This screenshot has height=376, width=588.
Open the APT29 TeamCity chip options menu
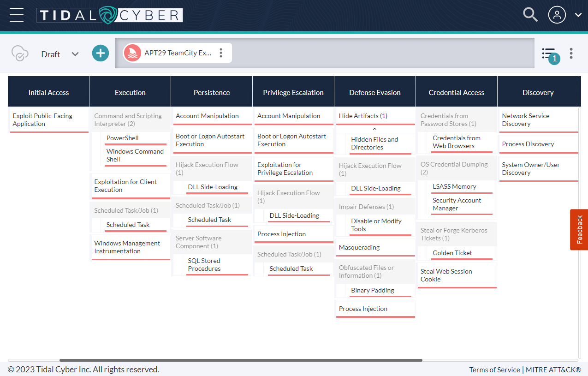pyautogui.click(x=221, y=53)
